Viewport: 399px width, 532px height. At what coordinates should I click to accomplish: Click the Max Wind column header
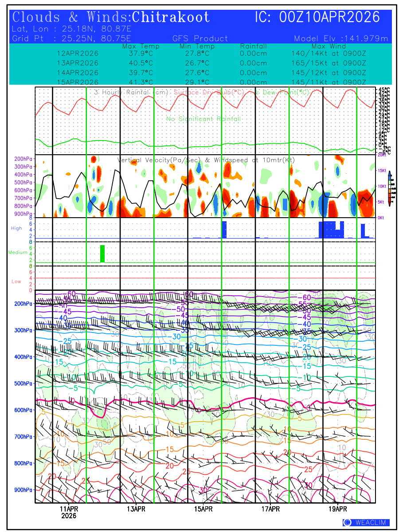(328, 46)
